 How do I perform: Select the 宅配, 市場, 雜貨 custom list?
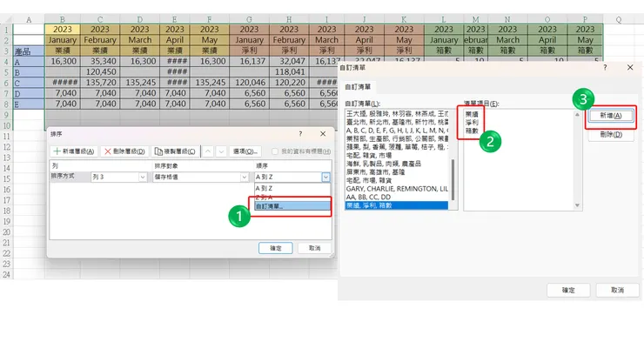[x=396, y=180]
